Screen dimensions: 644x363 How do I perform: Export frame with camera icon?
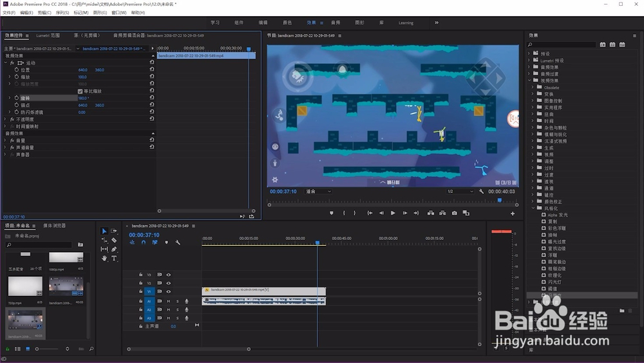click(x=454, y=213)
